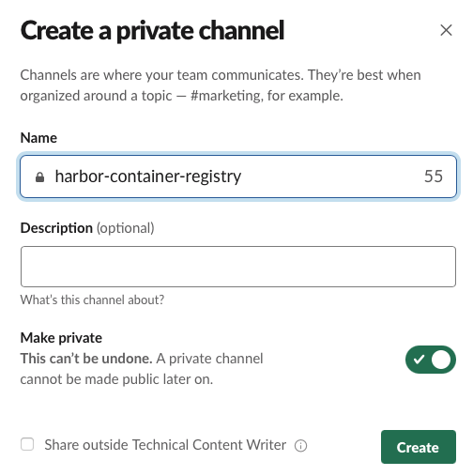Click the 'Create a private channel' heading
Image resolution: width=473 pixels, height=476 pixels.
pos(152,31)
